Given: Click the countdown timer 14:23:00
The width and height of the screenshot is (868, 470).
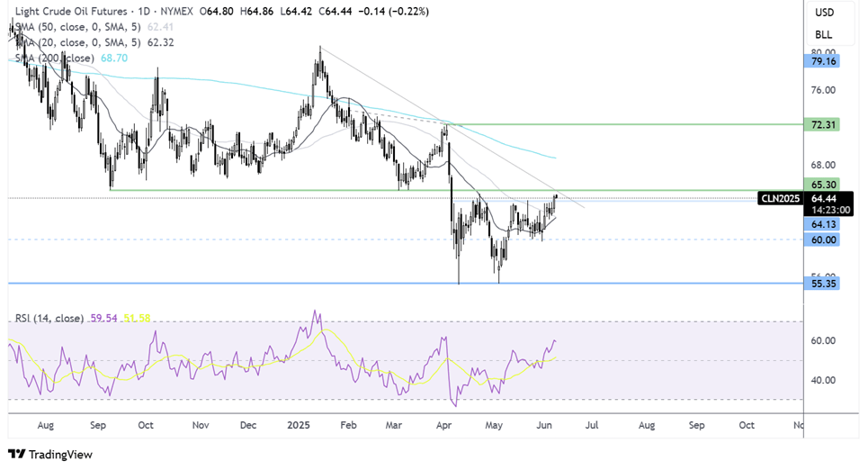Looking at the screenshot, I should click(830, 210).
